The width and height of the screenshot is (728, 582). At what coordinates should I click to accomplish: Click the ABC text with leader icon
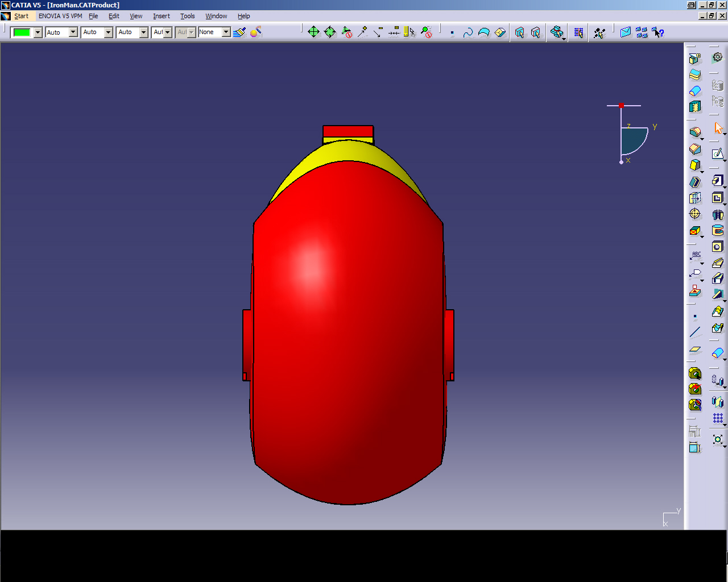(x=696, y=257)
